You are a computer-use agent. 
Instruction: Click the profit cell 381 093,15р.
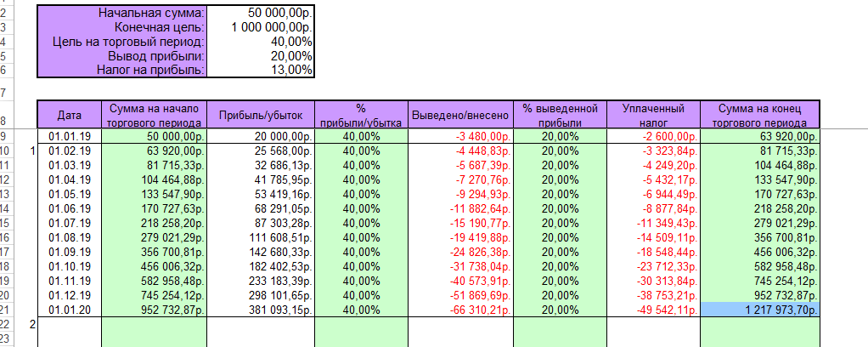point(262,310)
